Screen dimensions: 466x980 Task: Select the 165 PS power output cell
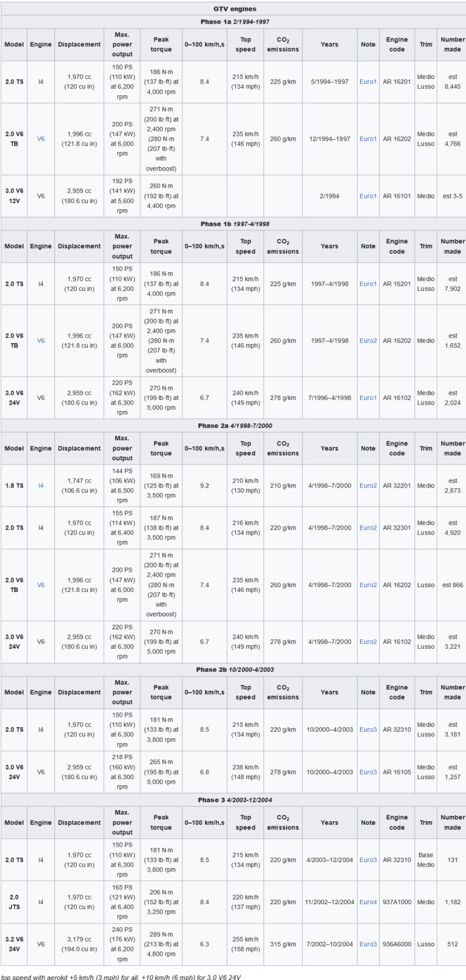point(120,903)
